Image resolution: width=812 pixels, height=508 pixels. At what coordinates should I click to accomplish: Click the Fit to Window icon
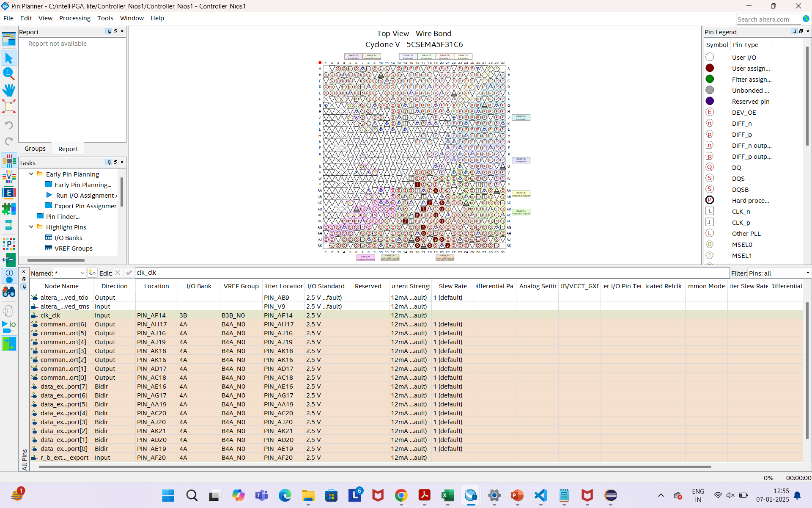tap(9, 106)
